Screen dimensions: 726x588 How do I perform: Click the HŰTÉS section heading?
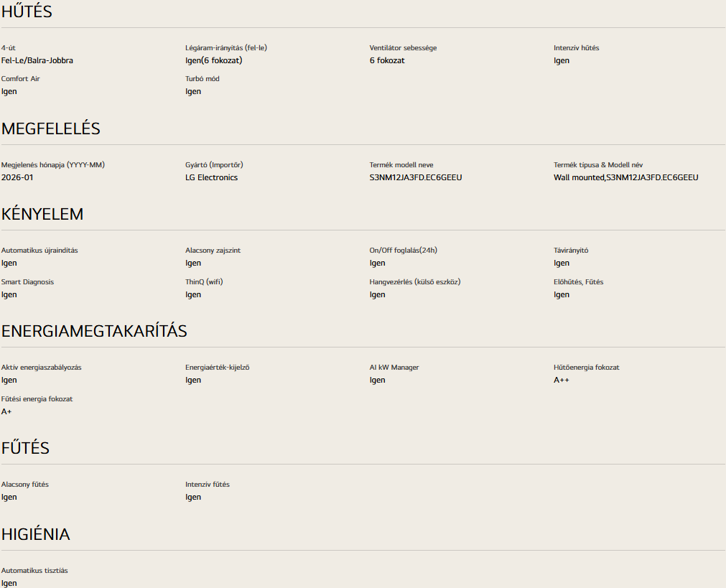click(x=27, y=11)
